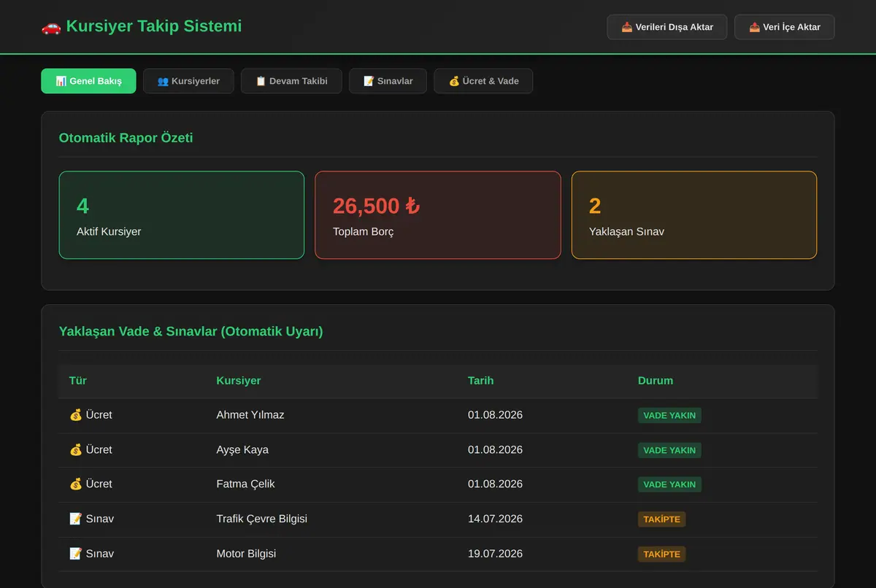The image size is (876, 588).
Task: Select the Aktif Kursiyer summary card
Action: click(182, 215)
